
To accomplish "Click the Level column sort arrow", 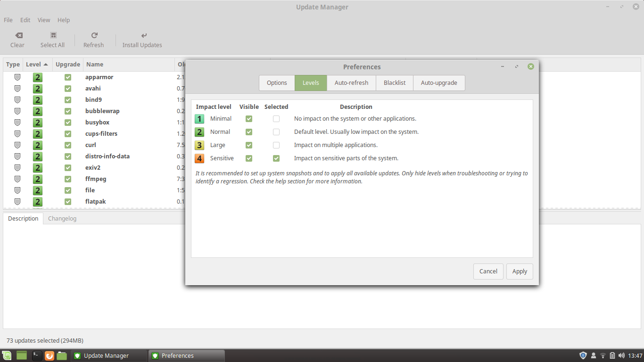I will pyautogui.click(x=44, y=64).
